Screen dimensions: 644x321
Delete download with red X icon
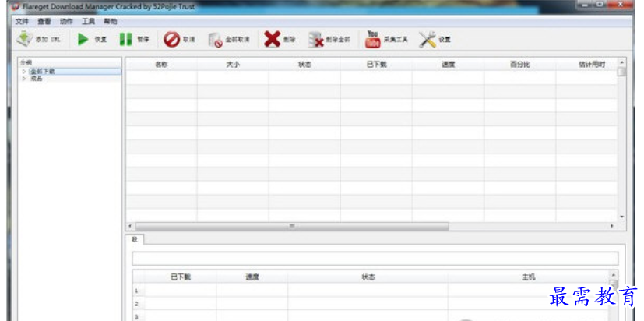tap(272, 40)
